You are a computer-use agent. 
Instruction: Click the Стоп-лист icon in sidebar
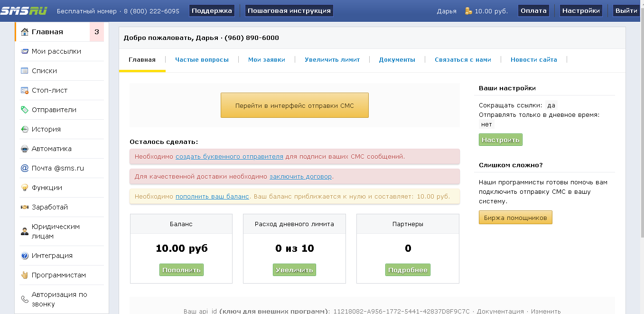25,90
